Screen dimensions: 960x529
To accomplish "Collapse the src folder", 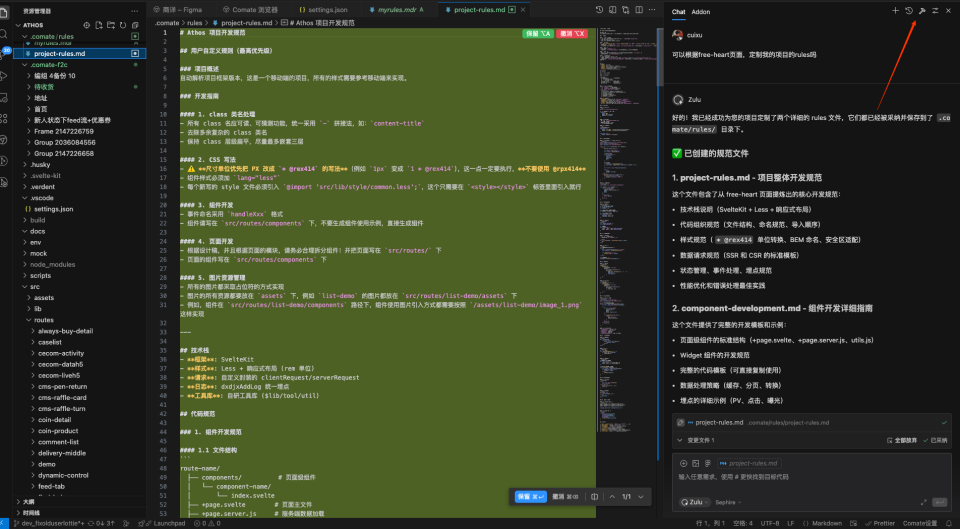I will (24, 287).
